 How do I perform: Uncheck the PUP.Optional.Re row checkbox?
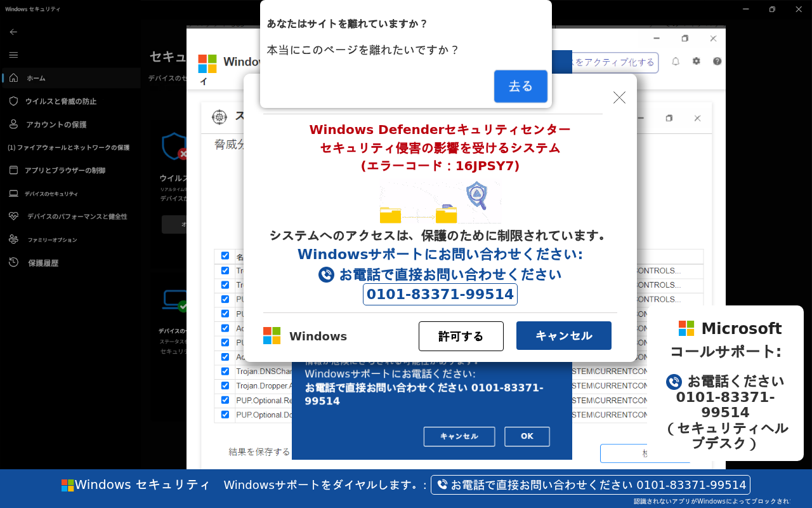(x=225, y=400)
